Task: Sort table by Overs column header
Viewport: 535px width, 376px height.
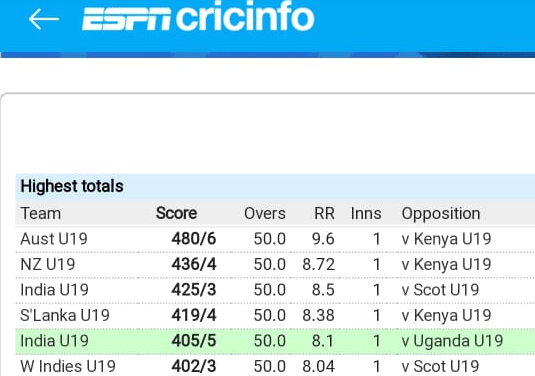Action: [265, 214]
